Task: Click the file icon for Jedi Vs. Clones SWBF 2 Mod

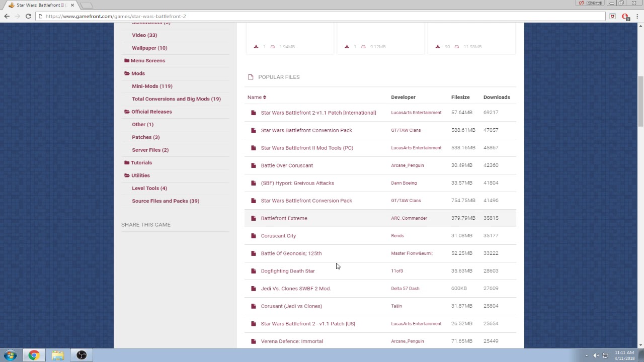Action: (x=254, y=289)
